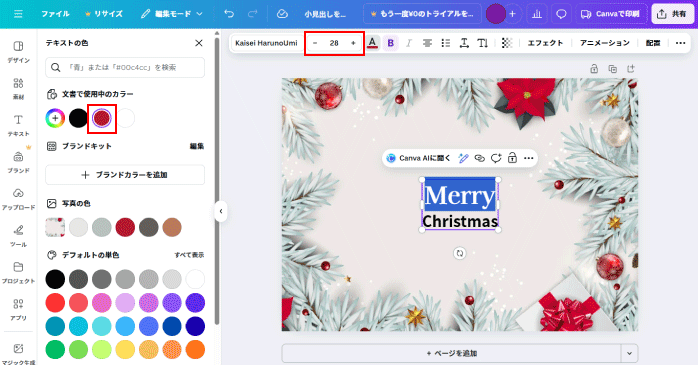Expand the add-page dropdown arrow
Image resolution: width=698 pixels, height=365 pixels.
[629, 353]
